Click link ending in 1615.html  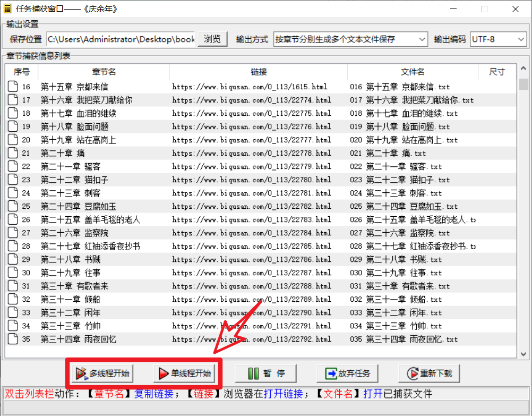tap(250, 87)
